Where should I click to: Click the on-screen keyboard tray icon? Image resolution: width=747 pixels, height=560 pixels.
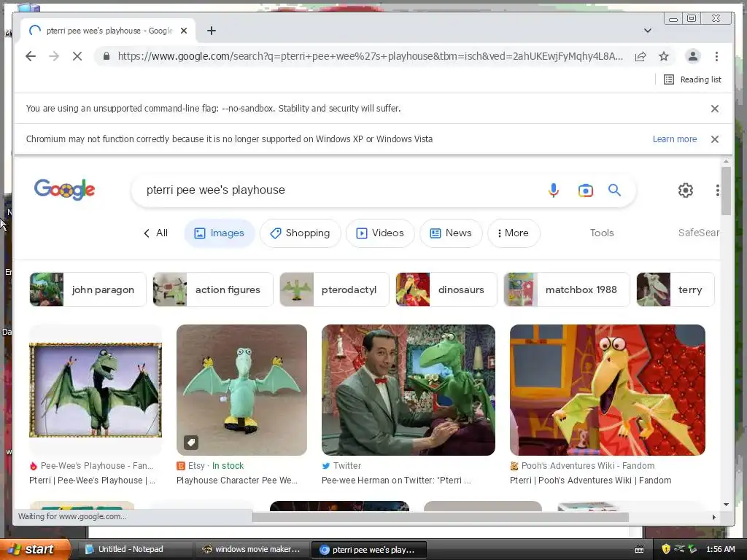click(x=639, y=550)
